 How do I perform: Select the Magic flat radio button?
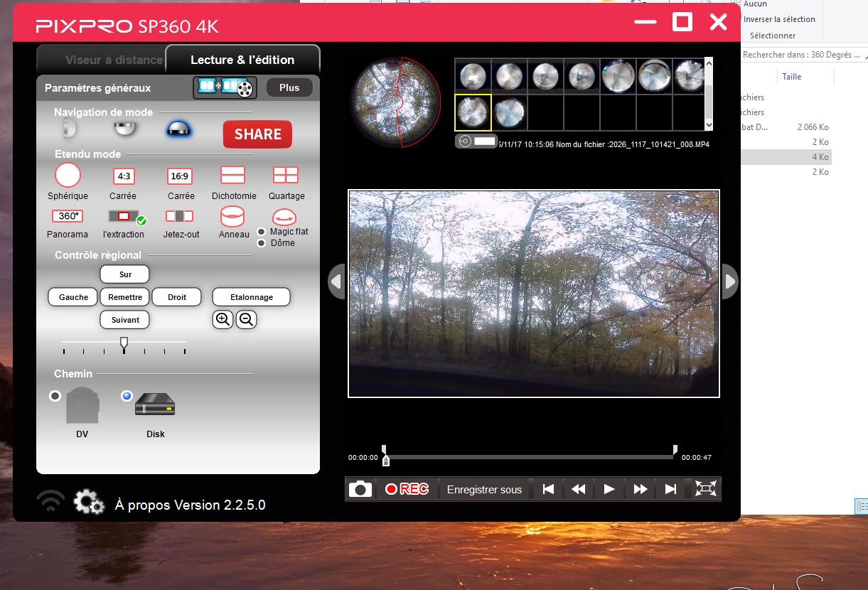(x=262, y=232)
